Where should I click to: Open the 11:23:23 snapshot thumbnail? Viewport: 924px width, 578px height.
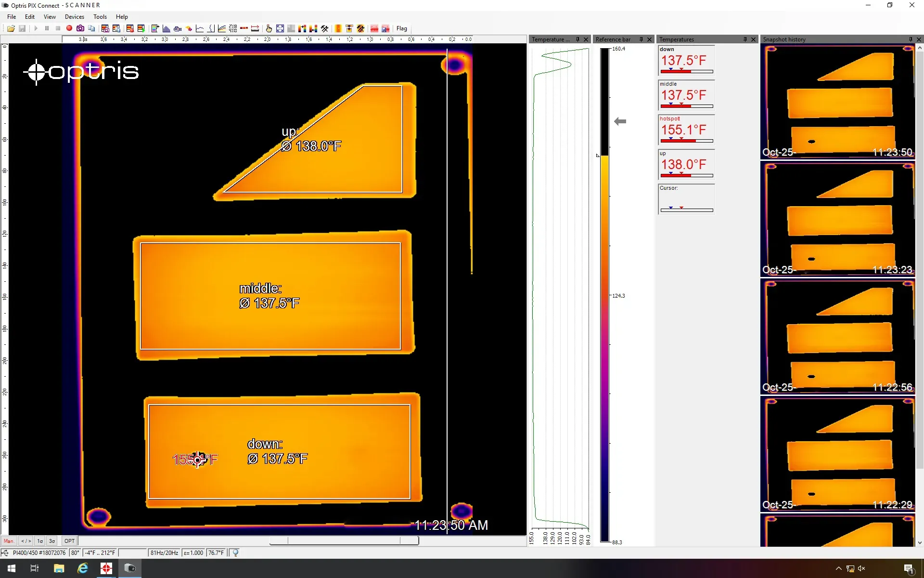837,219
